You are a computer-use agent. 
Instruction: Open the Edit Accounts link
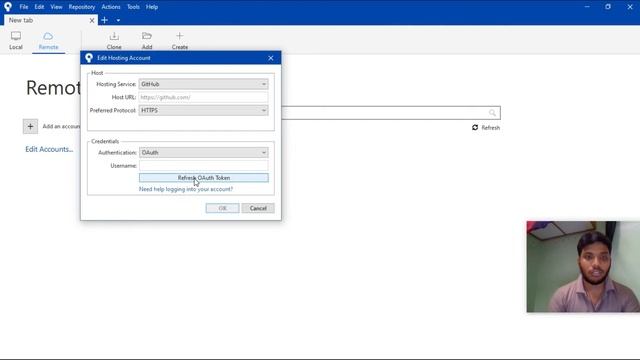pyautogui.click(x=49, y=149)
